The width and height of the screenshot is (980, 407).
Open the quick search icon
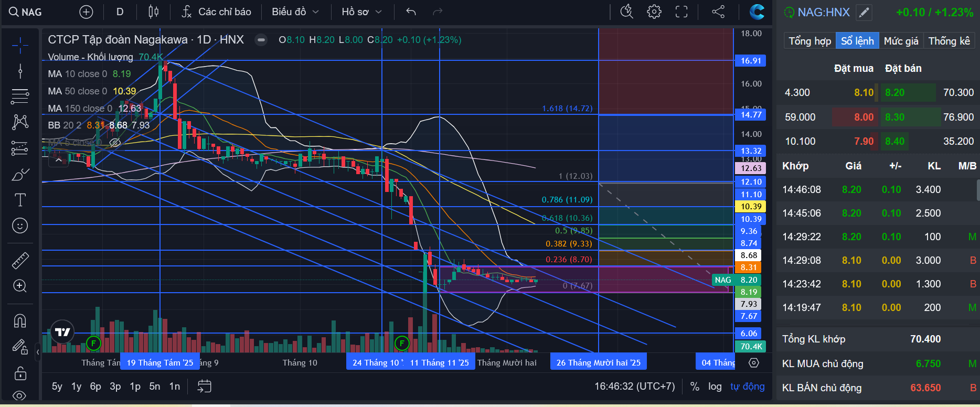pos(627,12)
